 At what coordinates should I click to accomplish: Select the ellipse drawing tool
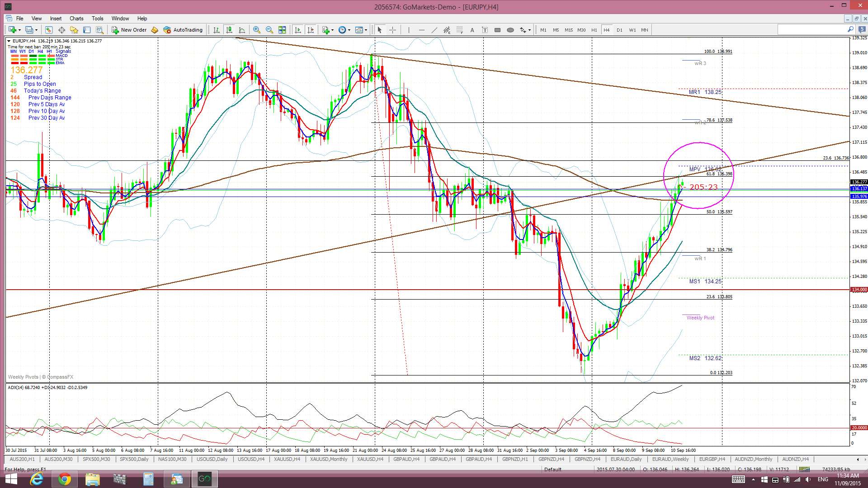point(510,30)
